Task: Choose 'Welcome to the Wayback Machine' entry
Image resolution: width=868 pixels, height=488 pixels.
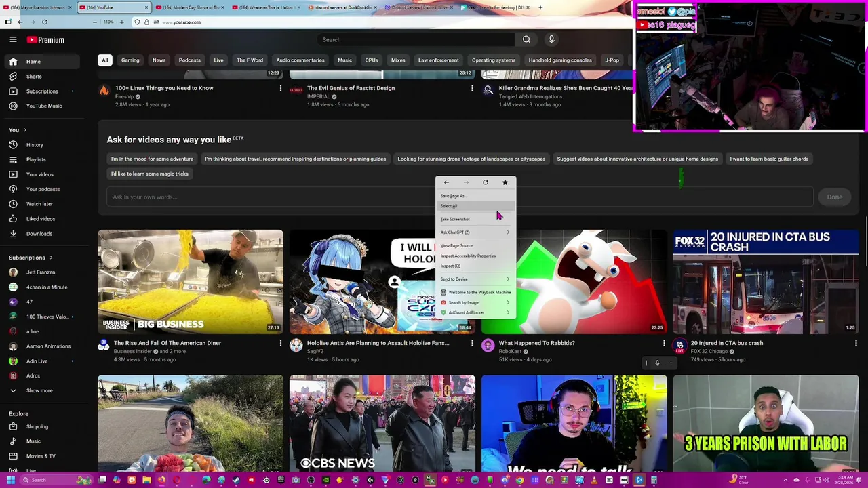Action: click(475, 292)
